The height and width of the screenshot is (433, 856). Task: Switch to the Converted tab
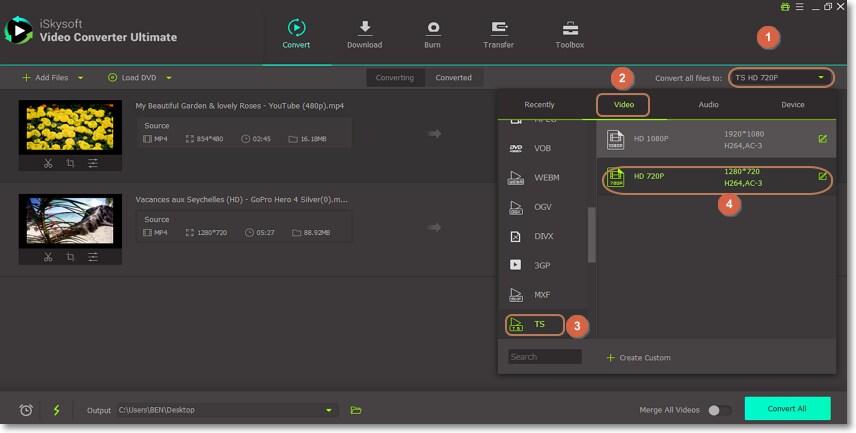click(454, 78)
